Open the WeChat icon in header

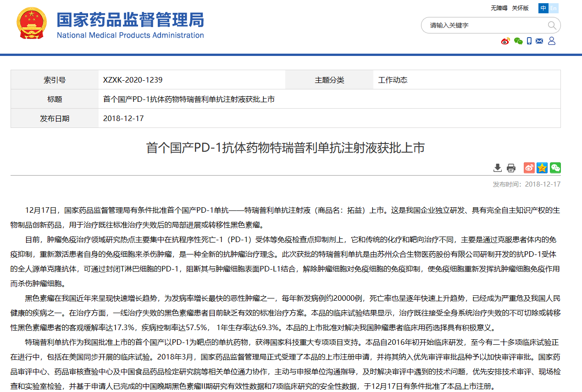click(518, 41)
